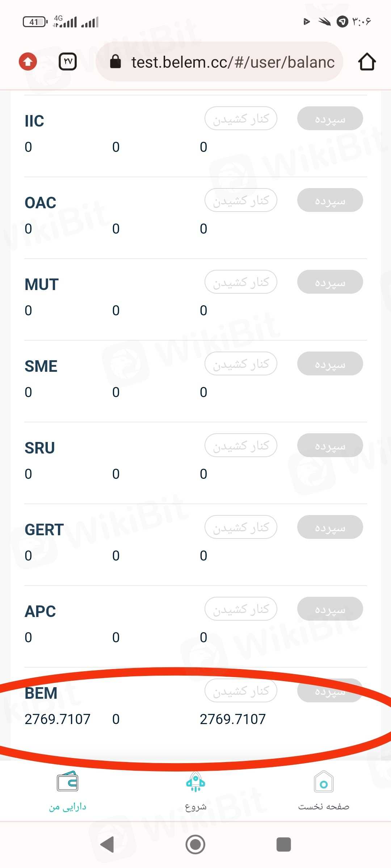This screenshot has width=391, height=868.
Task: Click the address bar URL field
Action: pyautogui.click(x=232, y=62)
